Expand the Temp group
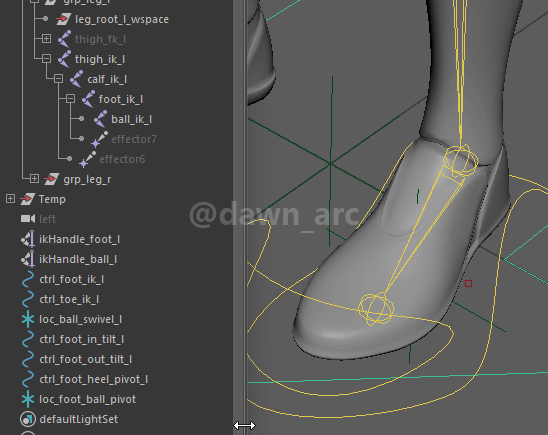Viewport: 548px width, 435px height. [x=10, y=199]
